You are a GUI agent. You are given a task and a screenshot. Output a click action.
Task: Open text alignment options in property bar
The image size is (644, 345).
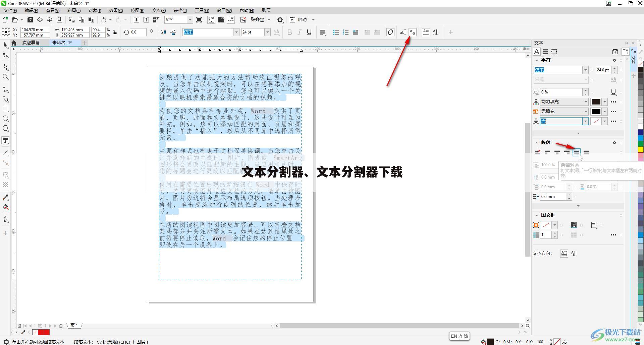click(x=323, y=32)
